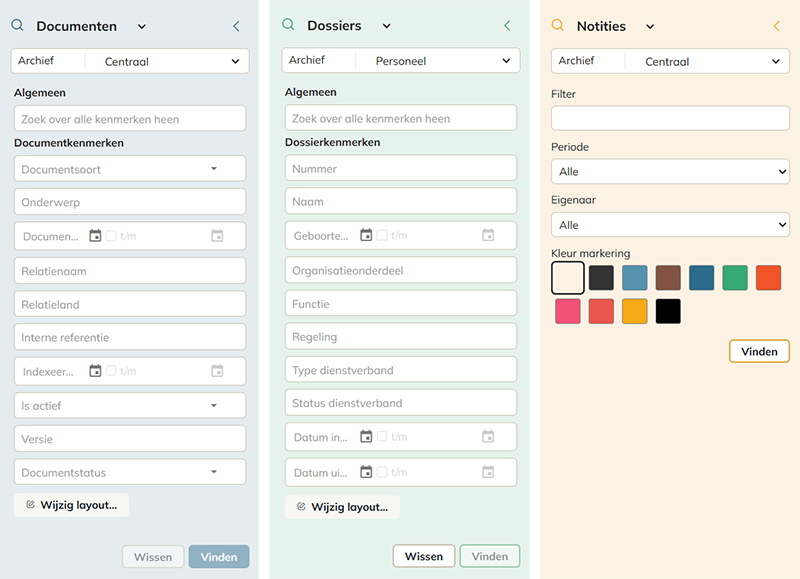Click the Relatienaam input field
The width and height of the screenshot is (800, 579).
tap(130, 271)
